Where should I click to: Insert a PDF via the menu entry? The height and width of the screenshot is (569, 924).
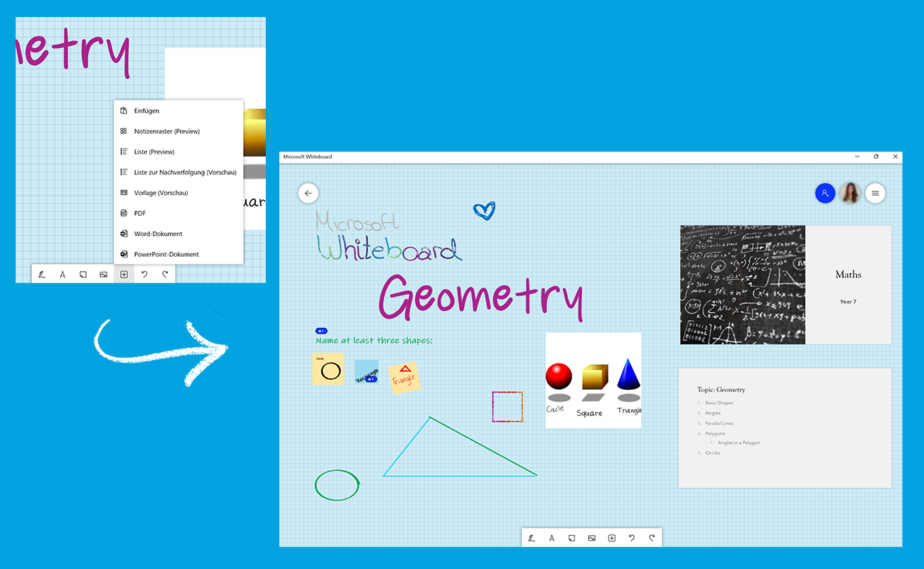(x=178, y=213)
